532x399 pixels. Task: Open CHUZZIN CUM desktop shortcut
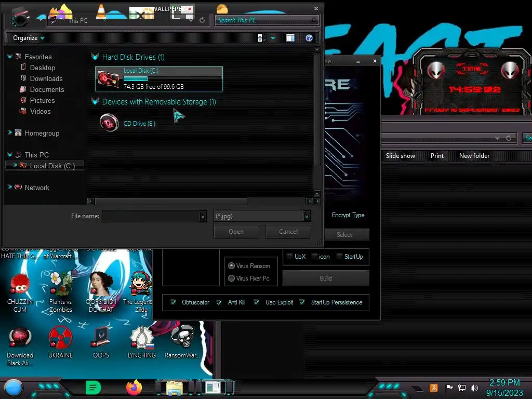[20, 293]
